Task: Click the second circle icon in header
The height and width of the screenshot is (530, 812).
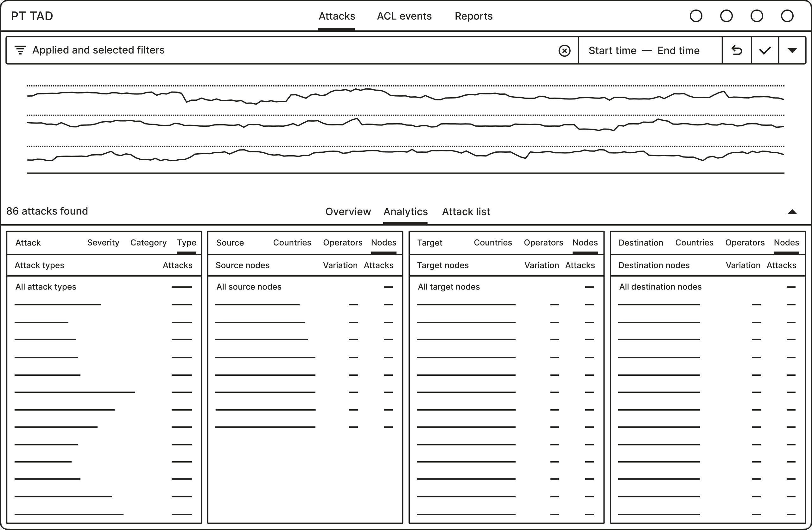Action: (x=726, y=16)
